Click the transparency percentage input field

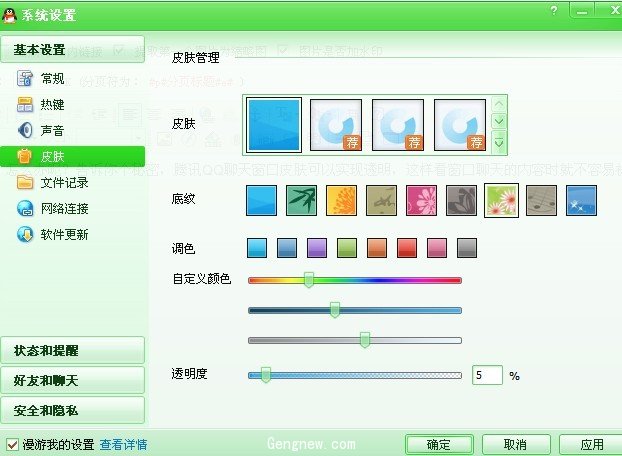pos(487,375)
